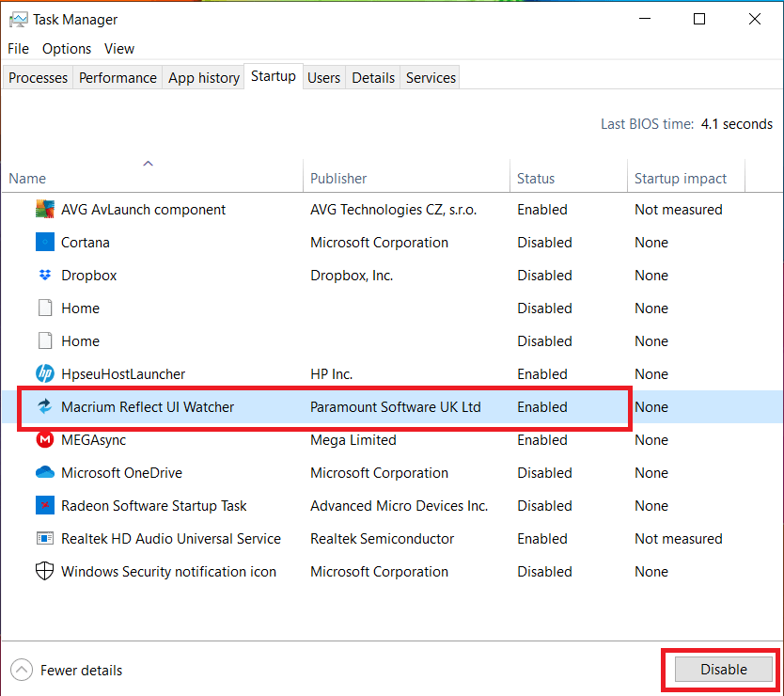Screen dimensions: 784x696
Task: Click the Macrium Reflect UI Watcher icon
Action: tap(45, 407)
